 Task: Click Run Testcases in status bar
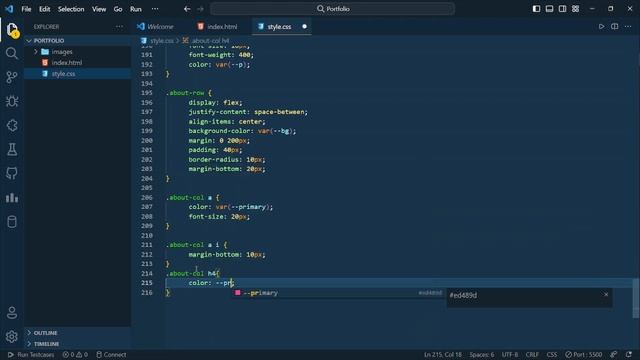pyautogui.click(x=31, y=354)
